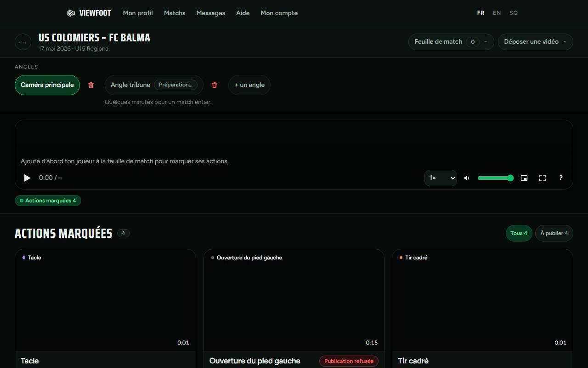Open Mon compte in navigation
The height and width of the screenshot is (368, 588).
(279, 13)
